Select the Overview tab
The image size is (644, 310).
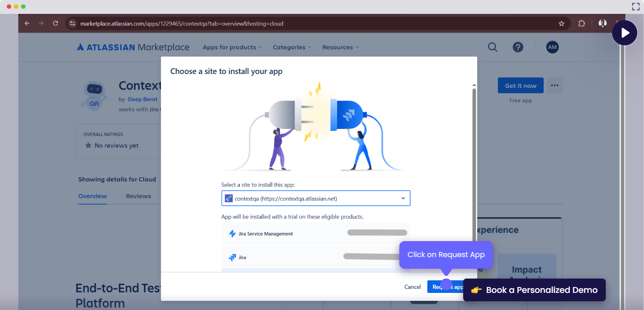92,196
